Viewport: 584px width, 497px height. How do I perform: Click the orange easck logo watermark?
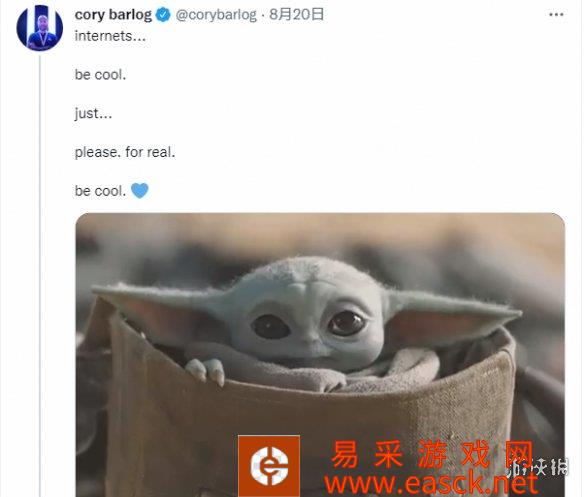(269, 466)
